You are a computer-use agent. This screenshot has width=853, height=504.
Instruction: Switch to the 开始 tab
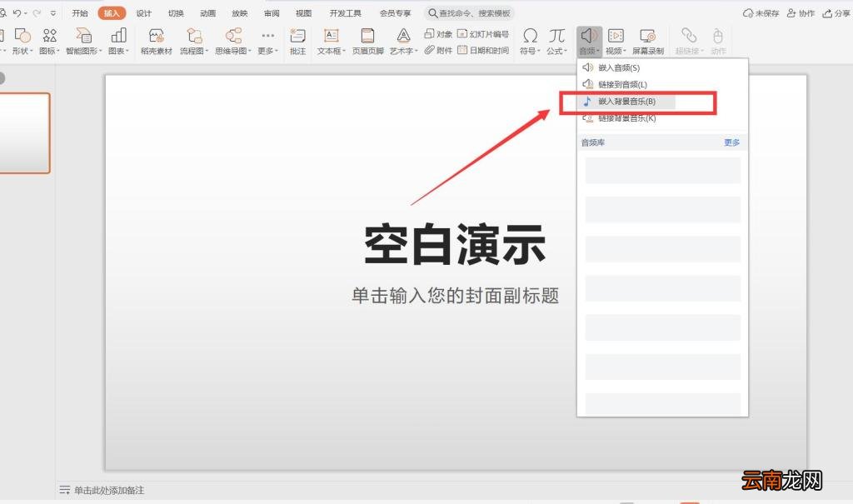(x=80, y=13)
